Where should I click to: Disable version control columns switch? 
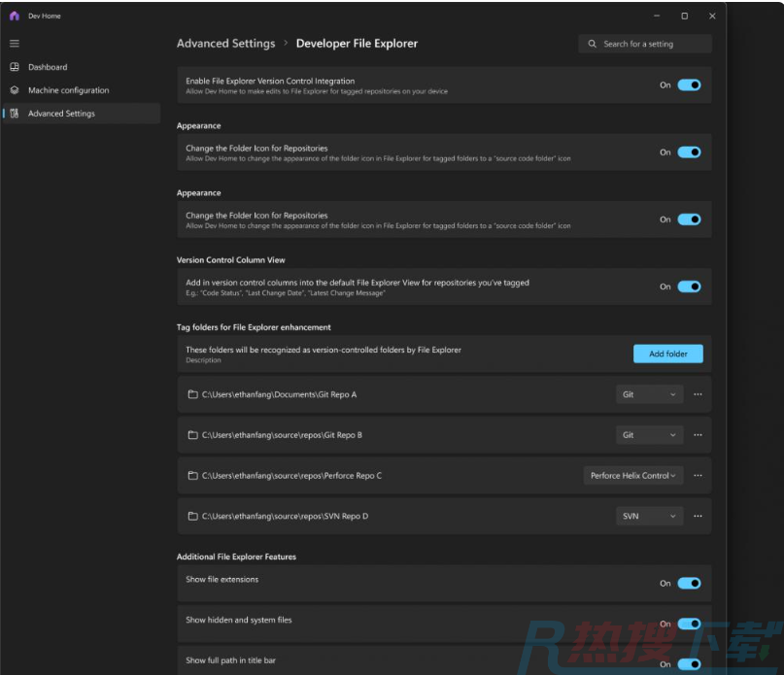(x=689, y=287)
